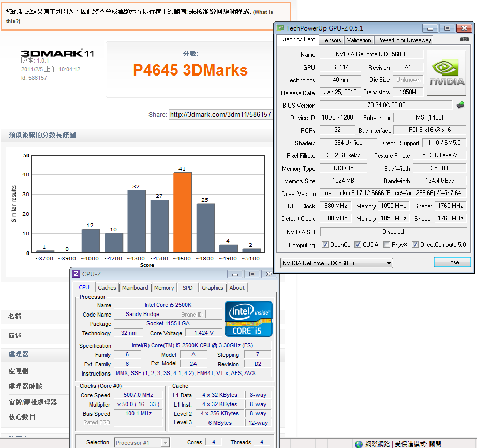Viewport: 477px width, 448px height.
Task: Click the Multiplier x 50.0 value
Action: pos(139,404)
